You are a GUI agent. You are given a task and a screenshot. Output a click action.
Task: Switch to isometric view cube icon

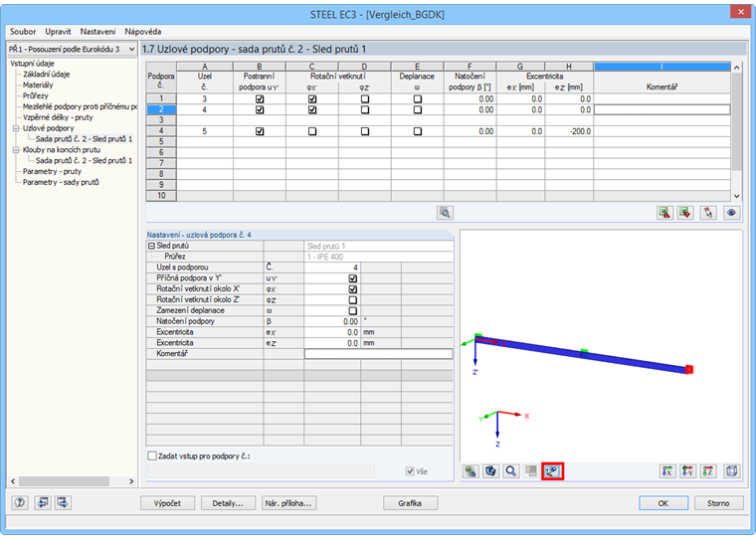[731, 471]
